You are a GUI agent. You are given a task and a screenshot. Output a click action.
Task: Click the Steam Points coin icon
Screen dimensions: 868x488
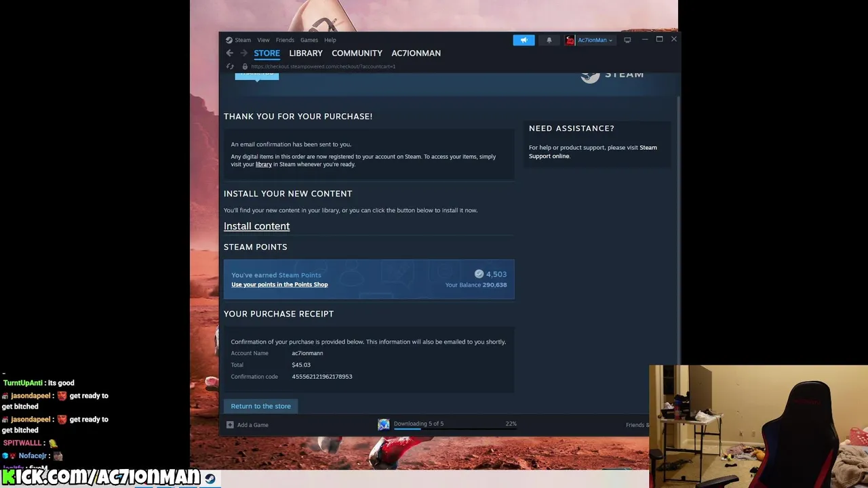tap(479, 274)
